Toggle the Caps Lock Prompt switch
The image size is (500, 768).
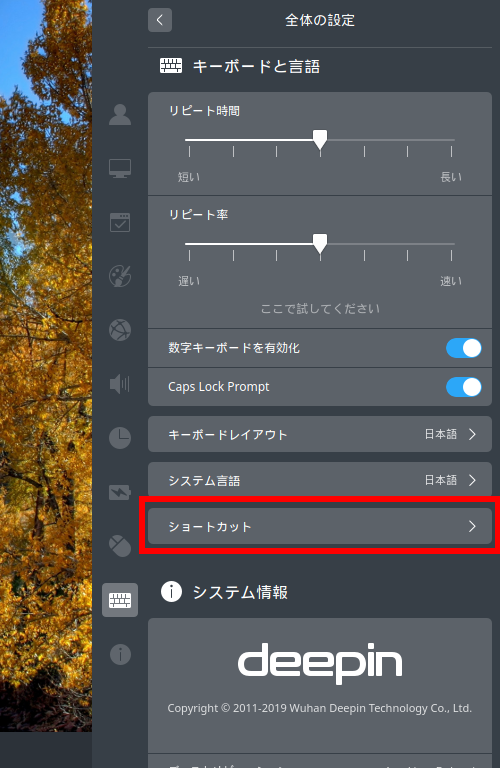pyautogui.click(x=463, y=387)
